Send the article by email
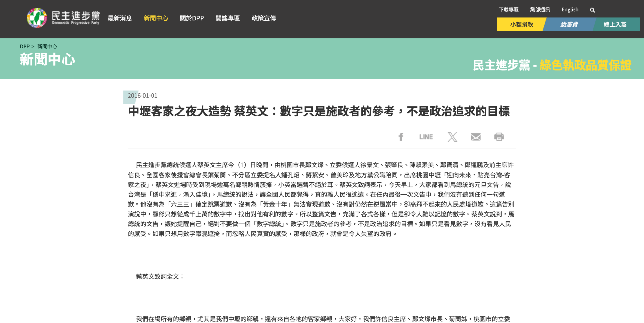Image resolution: width=644 pixels, height=323 pixels. [x=475, y=137]
